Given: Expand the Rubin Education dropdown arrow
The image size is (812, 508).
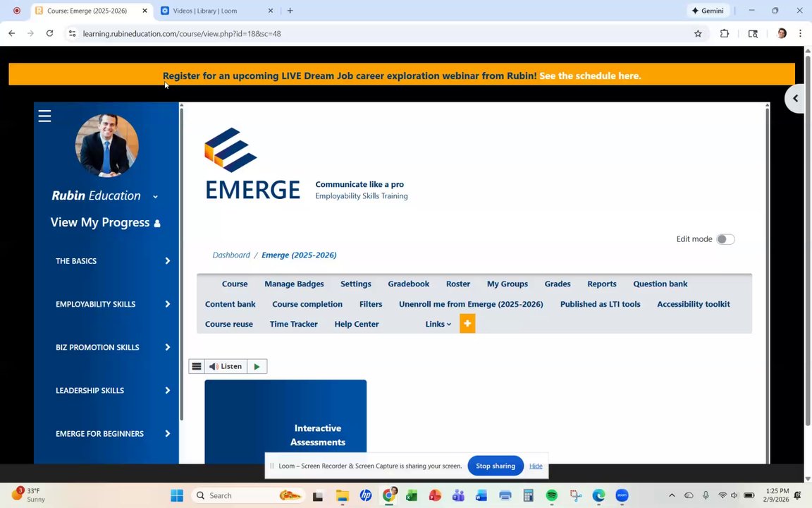Looking at the screenshot, I should point(155,196).
